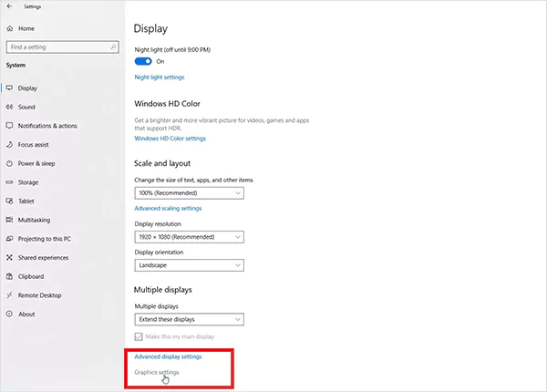Click the Storage drive icon
Image resolution: width=547 pixels, height=392 pixels.
click(9, 182)
